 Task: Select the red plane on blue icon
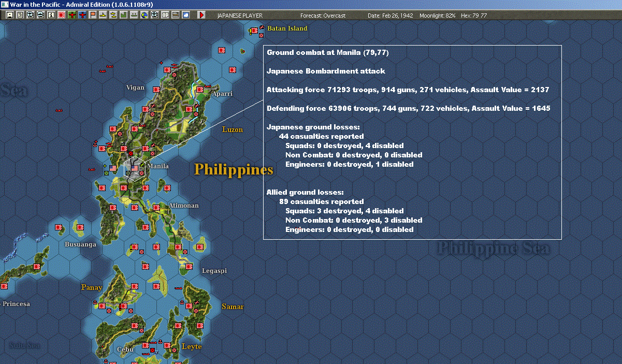82,15
